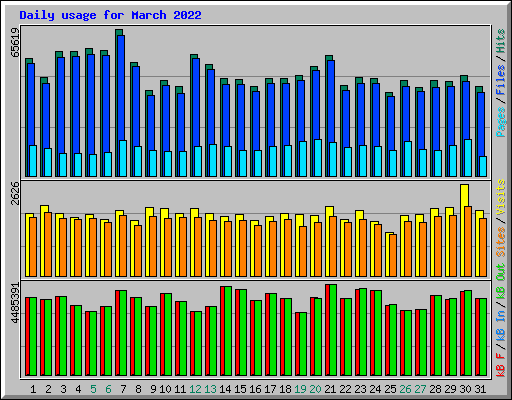Click the cyan Pages bar for day 31
512x400 pixels.
click(483, 166)
